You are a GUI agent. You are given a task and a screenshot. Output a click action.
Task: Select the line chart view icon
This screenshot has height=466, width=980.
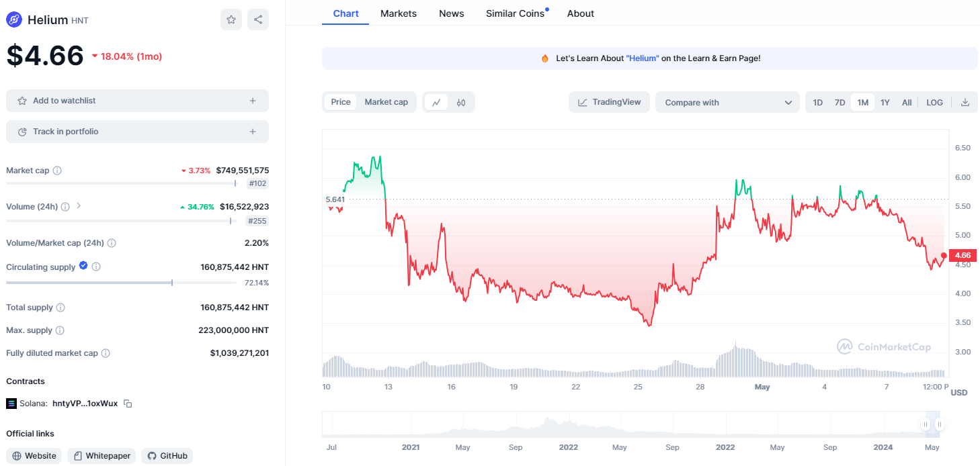[436, 102]
